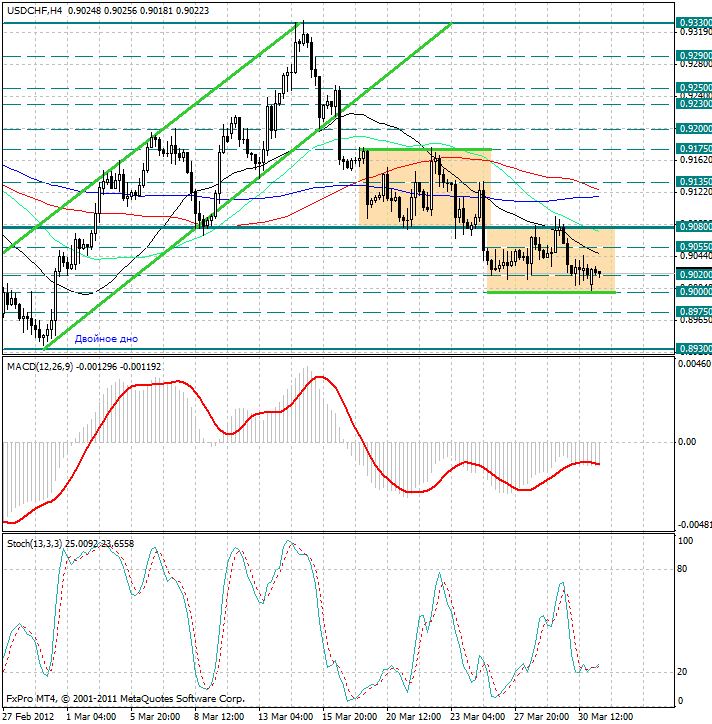Click the 23 Mar 04:00 time label
The width and height of the screenshot is (712, 724).
477,717
